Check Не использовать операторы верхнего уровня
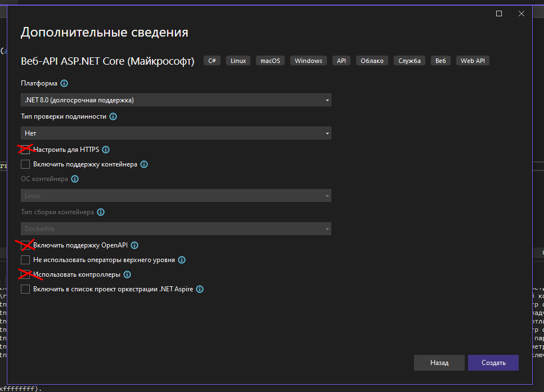 tap(25, 260)
